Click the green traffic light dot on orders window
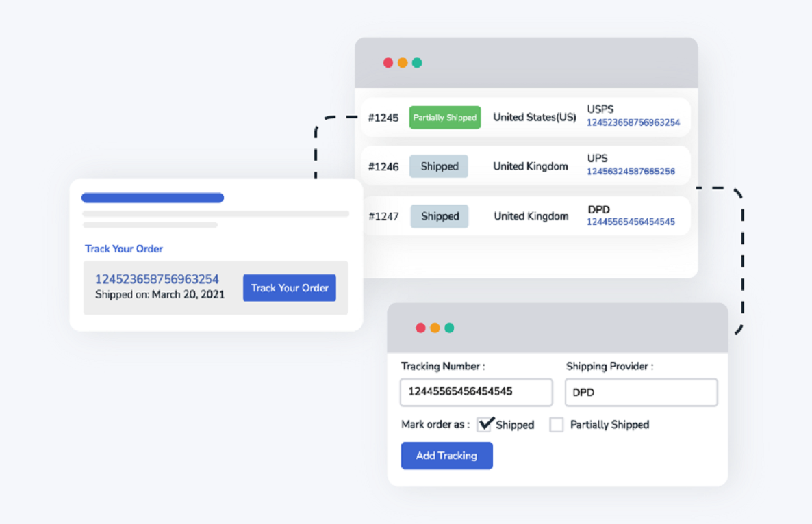 coord(417,62)
